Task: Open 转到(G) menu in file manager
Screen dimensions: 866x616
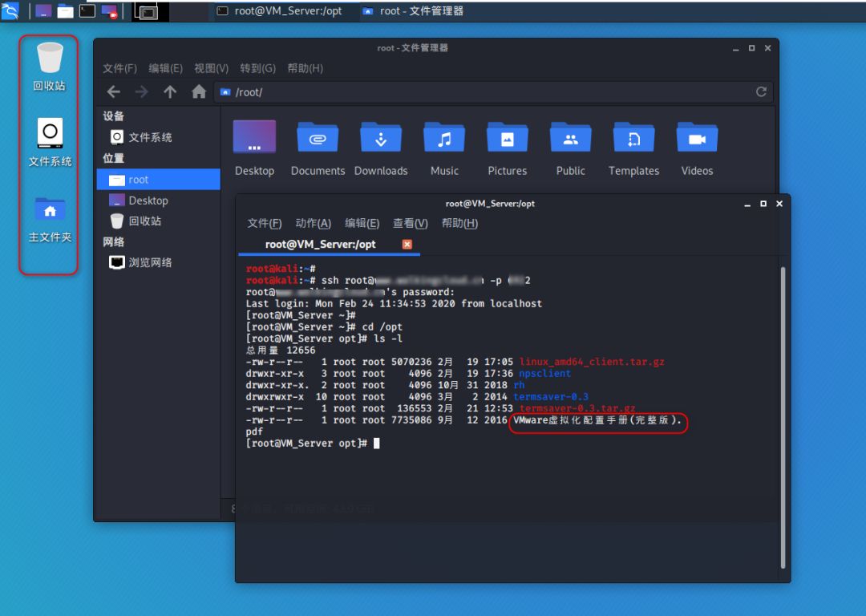Action: pyautogui.click(x=258, y=68)
